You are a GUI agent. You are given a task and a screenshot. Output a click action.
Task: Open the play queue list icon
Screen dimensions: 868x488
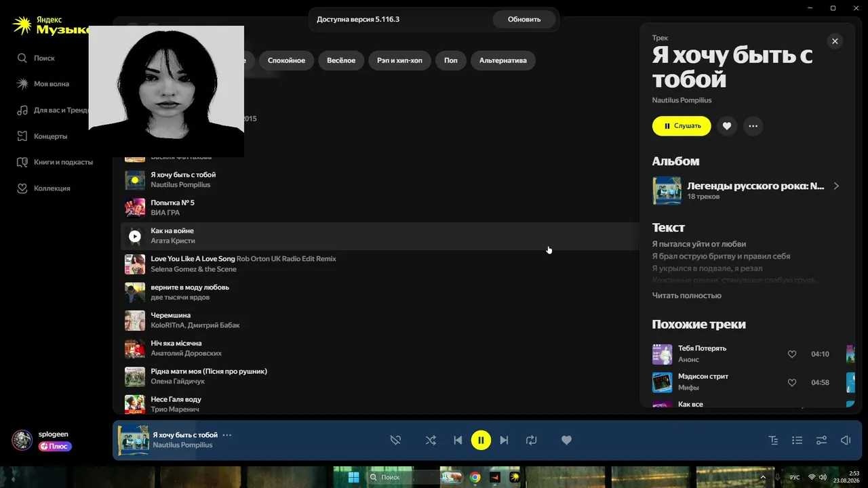(x=797, y=440)
